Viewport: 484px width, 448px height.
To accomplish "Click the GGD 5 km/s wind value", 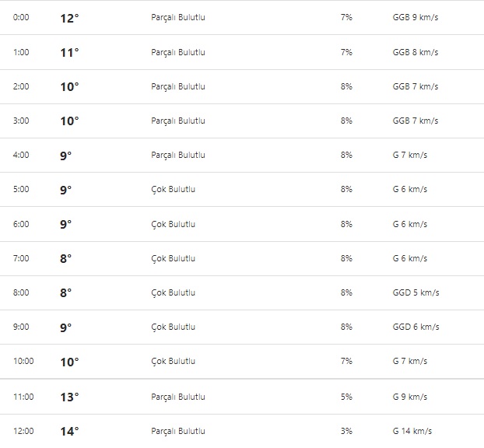I will click(x=416, y=292).
